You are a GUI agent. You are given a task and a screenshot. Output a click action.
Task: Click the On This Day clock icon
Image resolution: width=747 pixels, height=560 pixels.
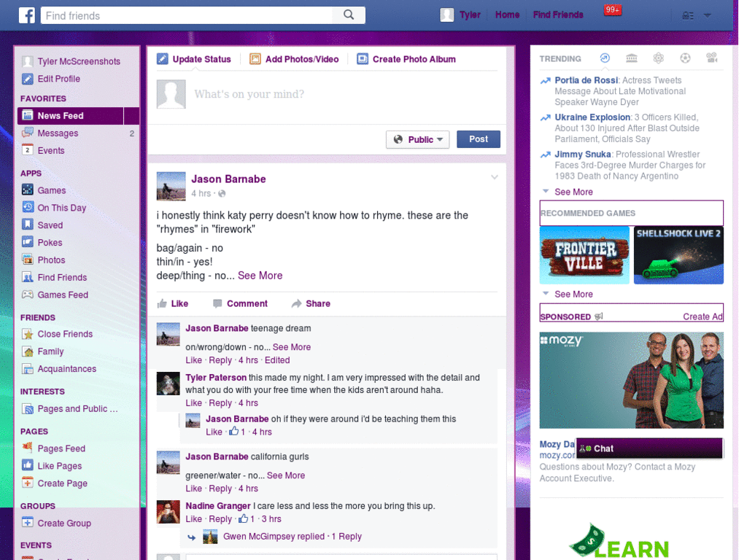coord(28,207)
